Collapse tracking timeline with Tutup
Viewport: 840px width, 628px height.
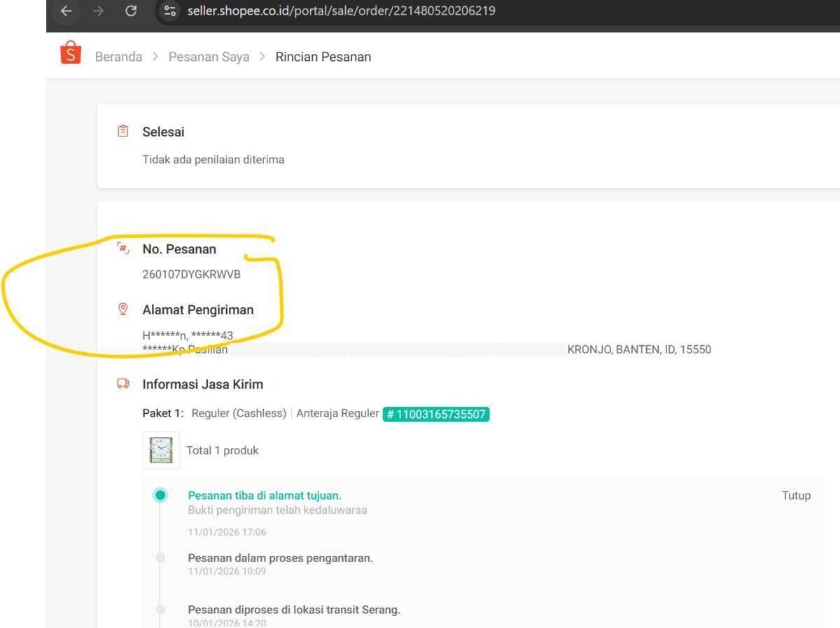point(796,496)
